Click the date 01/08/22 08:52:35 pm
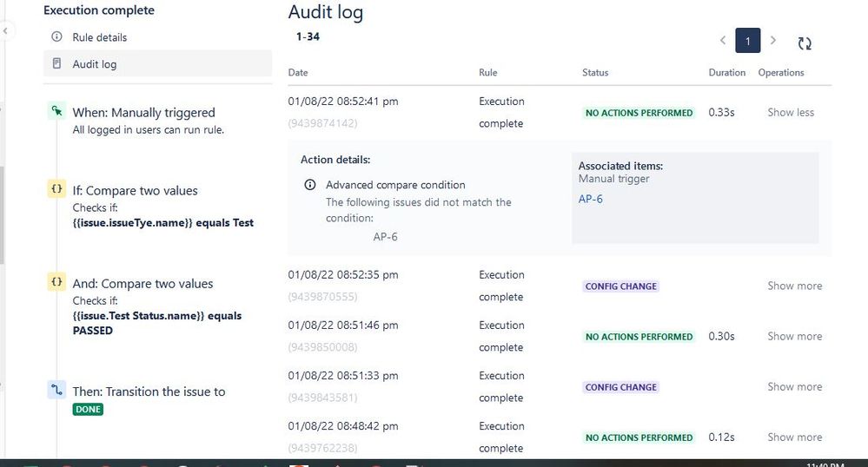 (342, 274)
